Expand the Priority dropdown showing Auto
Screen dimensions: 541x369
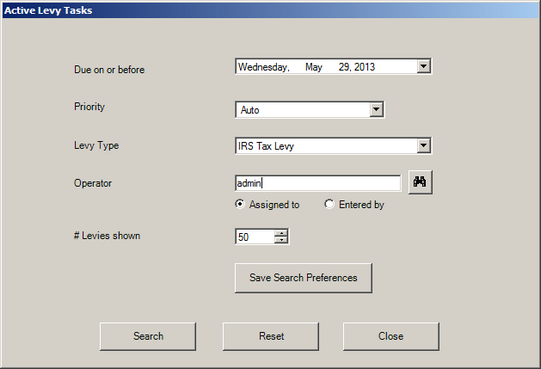coord(376,110)
